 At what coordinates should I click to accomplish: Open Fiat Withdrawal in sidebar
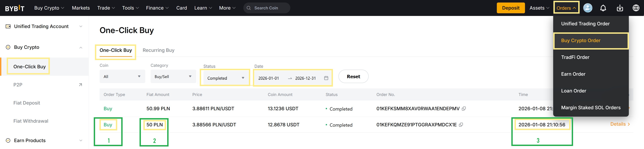click(31, 121)
